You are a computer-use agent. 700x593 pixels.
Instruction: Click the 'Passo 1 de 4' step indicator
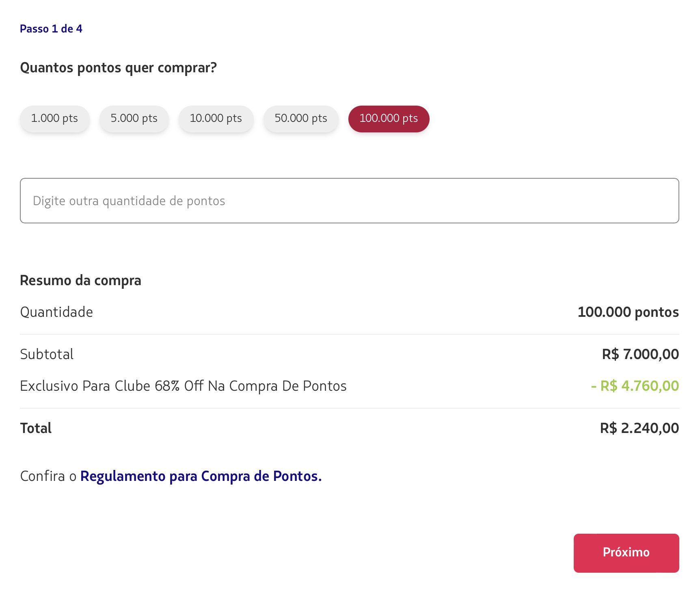pyautogui.click(x=51, y=29)
